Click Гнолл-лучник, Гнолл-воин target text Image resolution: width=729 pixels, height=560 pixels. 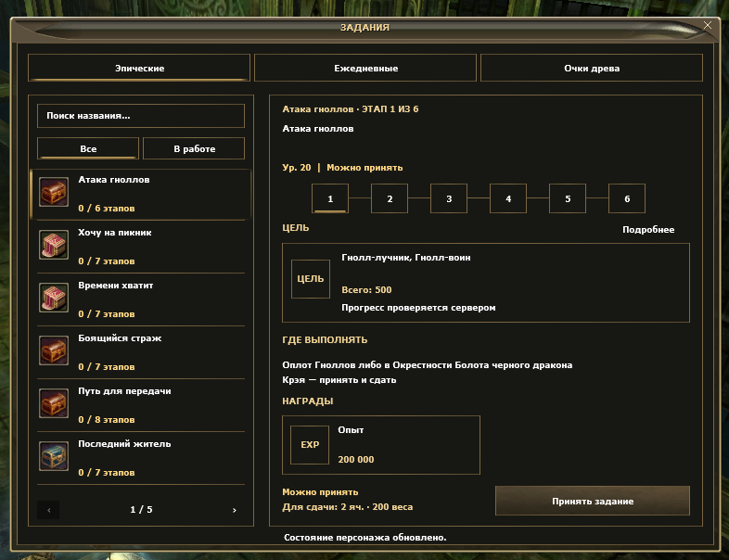pos(406,258)
